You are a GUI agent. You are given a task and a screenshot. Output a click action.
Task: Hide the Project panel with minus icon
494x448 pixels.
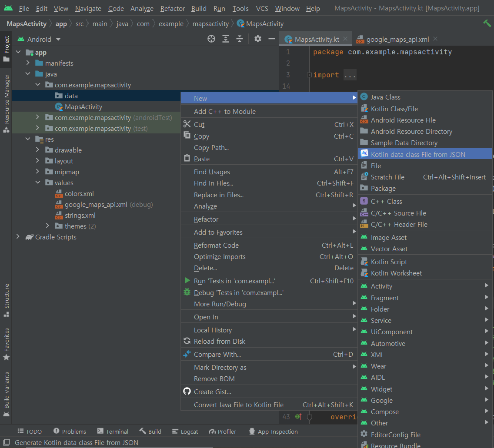click(272, 39)
